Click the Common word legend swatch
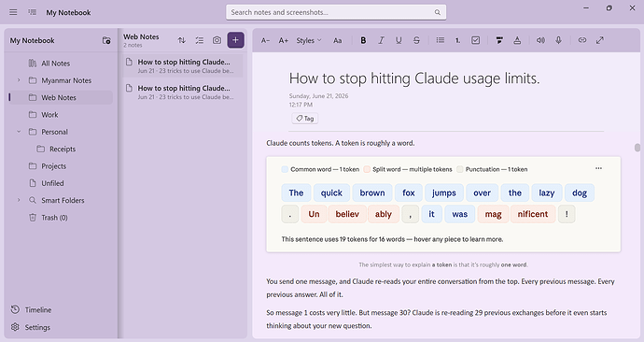This screenshot has height=342, width=644. coord(285,169)
